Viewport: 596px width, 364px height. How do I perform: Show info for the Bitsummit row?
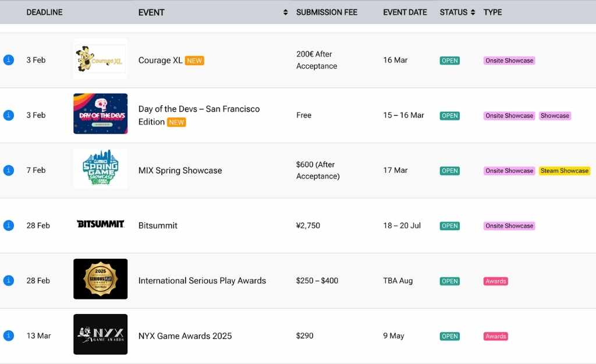click(9, 226)
